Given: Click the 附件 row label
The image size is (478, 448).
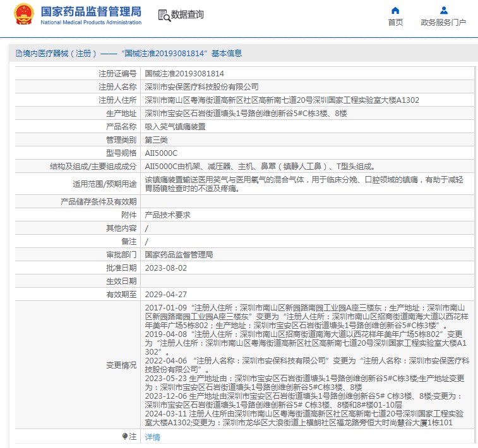Looking at the screenshot, I should tap(129, 215).
